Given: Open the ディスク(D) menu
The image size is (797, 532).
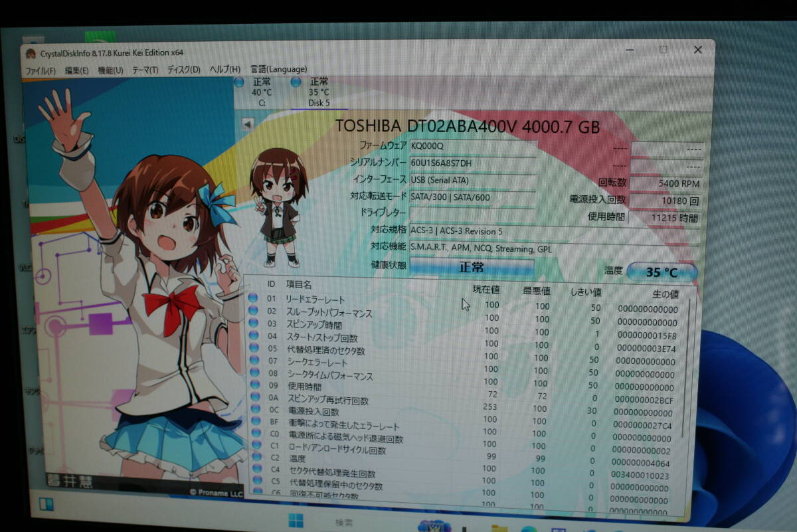Looking at the screenshot, I should coord(183,70).
